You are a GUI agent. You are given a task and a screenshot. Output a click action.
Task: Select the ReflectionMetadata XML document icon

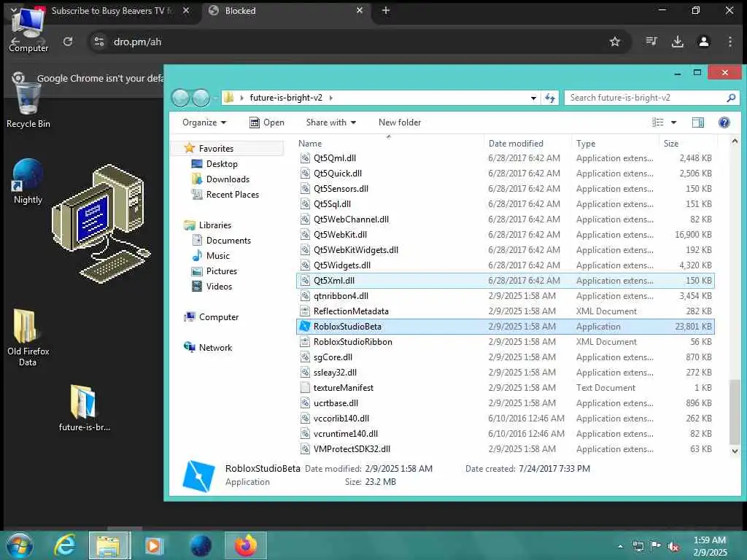(x=305, y=311)
